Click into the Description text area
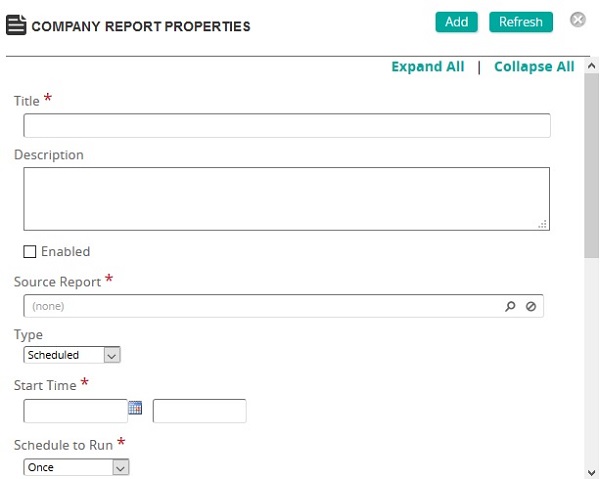Image resolution: width=600 pixels, height=479 pixels. (x=287, y=199)
